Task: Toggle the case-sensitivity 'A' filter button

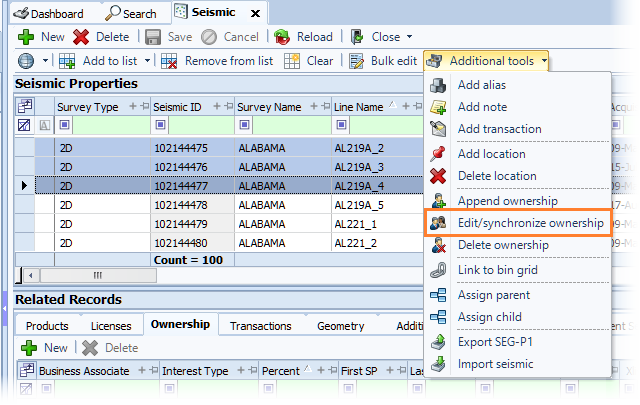Action: click(x=44, y=125)
